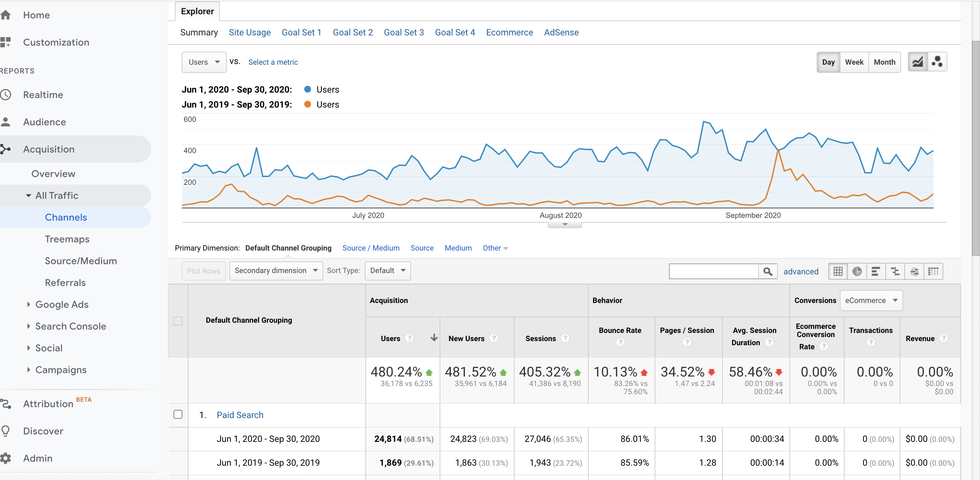Image resolution: width=980 pixels, height=480 pixels.
Task: Expand the Google Ads sidebar section
Action: pos(62,304)
